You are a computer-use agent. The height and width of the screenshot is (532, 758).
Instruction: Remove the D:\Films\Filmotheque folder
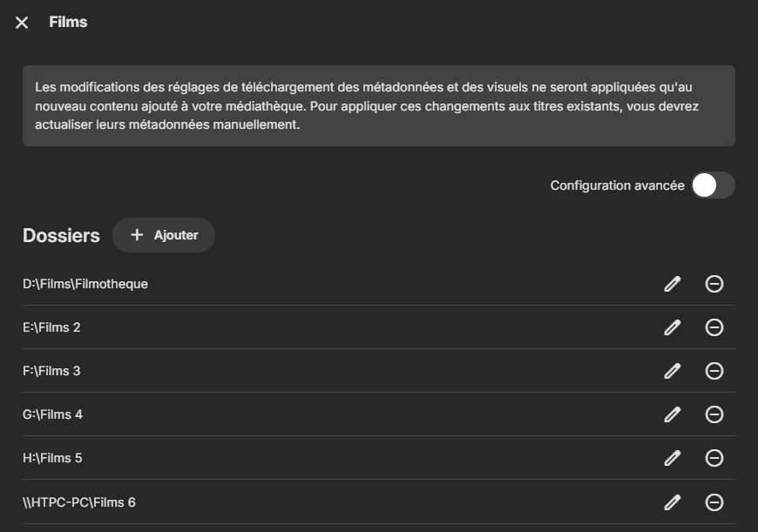tap(714, 284)
